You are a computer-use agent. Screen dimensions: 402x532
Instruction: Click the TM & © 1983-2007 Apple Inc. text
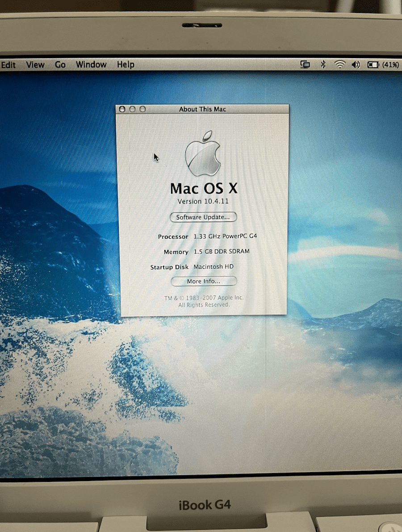click(204, 298)
